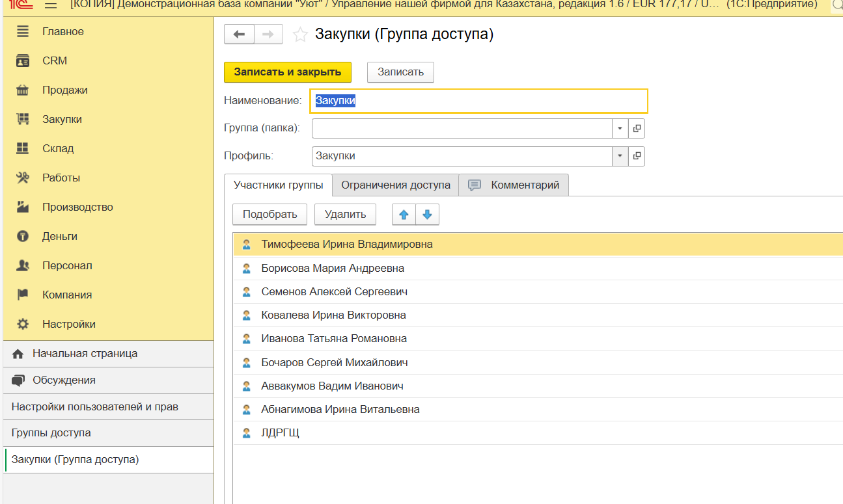
Task: Click open button next to Профиль field
Action: (x=637, y=156)
